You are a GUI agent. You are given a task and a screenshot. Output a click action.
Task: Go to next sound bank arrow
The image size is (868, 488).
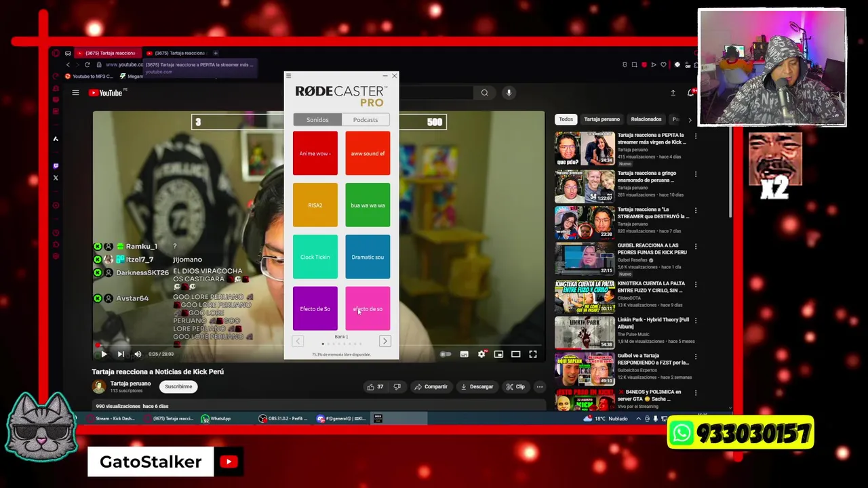tap(384, 341)
